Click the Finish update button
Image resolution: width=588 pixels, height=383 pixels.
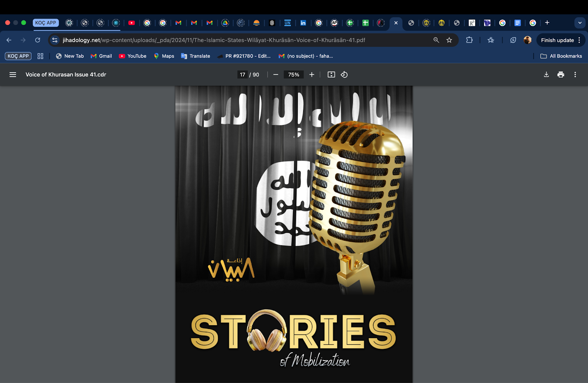pyautogui.click(x=557, y=40)
